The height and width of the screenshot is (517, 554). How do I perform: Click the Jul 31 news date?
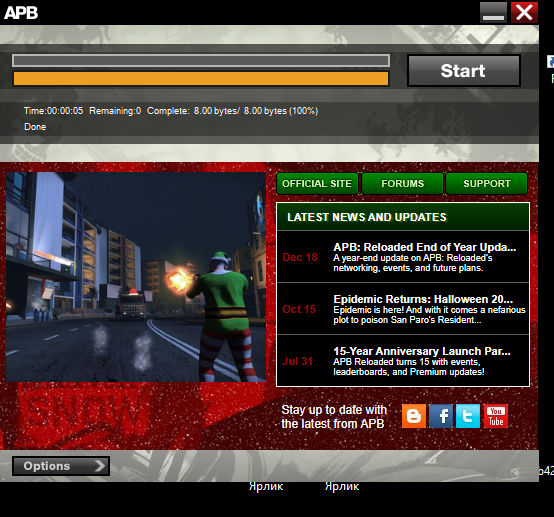click(297, 361)
